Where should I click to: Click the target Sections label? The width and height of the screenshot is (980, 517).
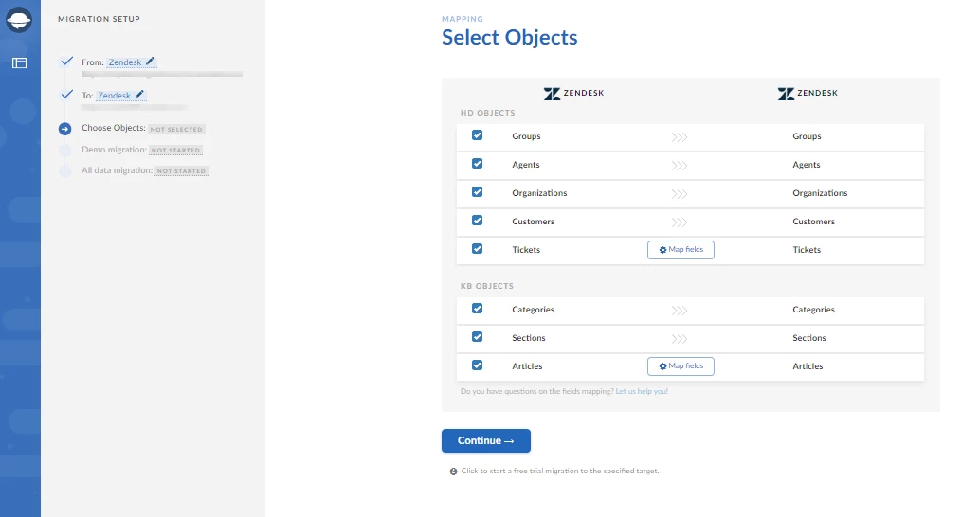click(x=809, y=338)
